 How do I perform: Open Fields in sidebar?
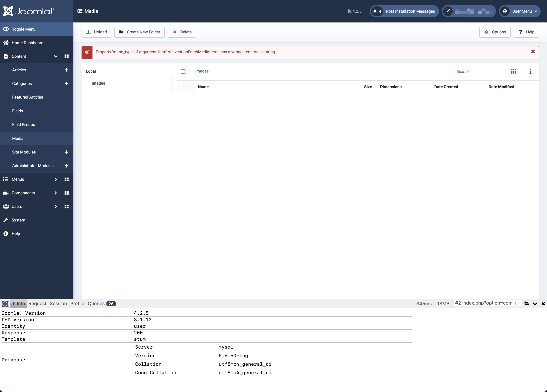18,111
